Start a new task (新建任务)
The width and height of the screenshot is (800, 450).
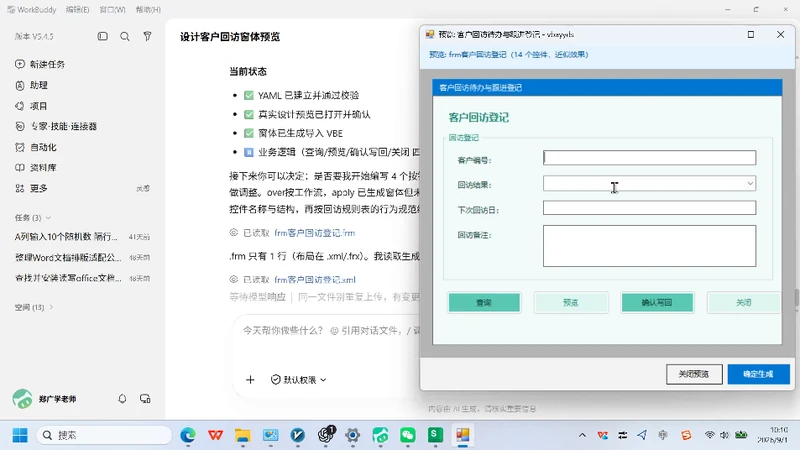[x=40, y=64]
